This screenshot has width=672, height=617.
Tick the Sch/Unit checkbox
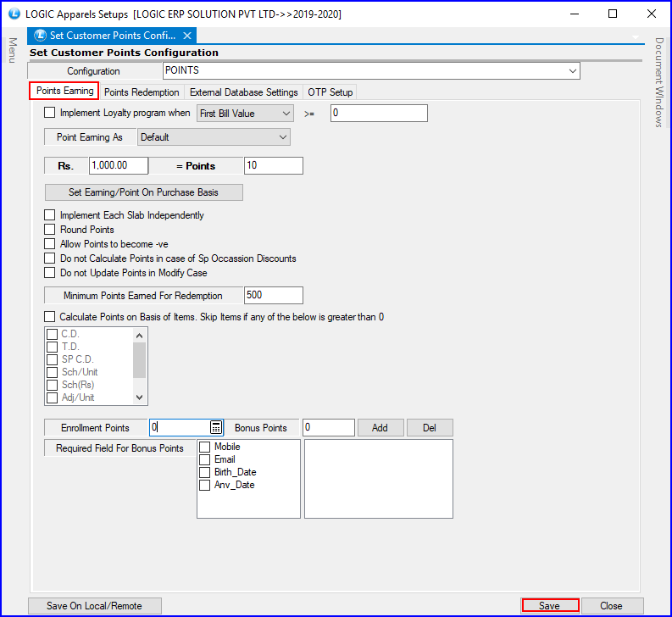tap(52, 372)
